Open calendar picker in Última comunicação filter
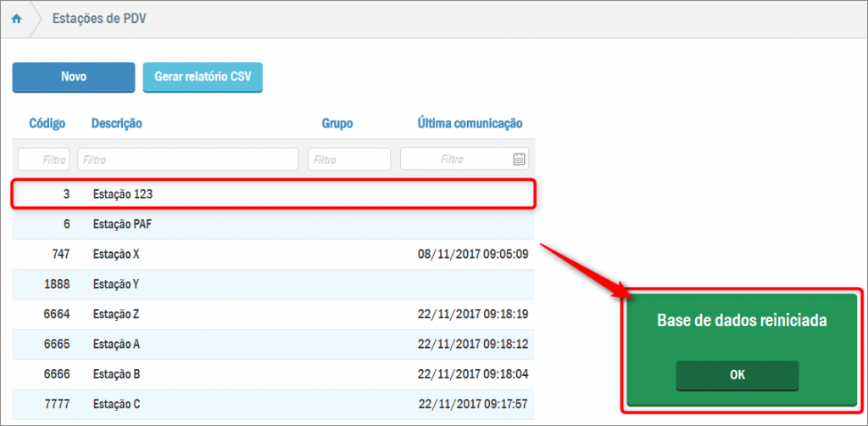This screenshot has height=426, width=868. coord(519,159)
